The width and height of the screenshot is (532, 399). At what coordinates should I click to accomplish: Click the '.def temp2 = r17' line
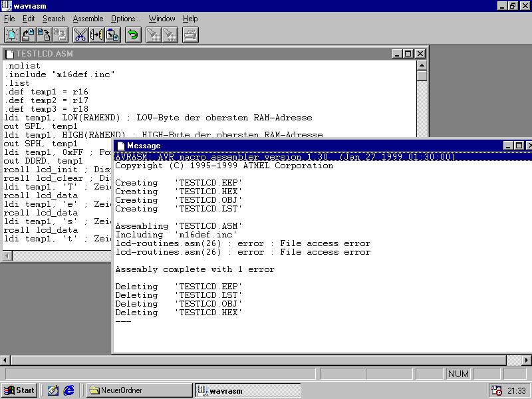point(46,100)
